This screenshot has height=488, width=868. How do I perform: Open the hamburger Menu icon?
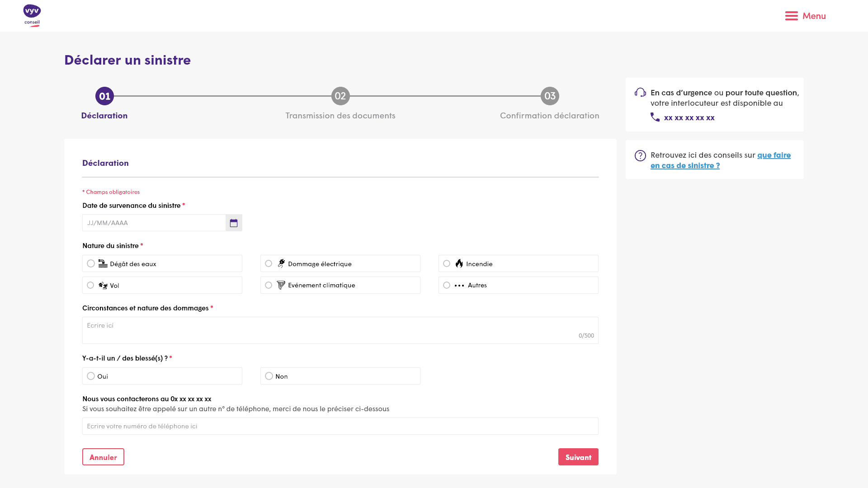coord(791,16)
